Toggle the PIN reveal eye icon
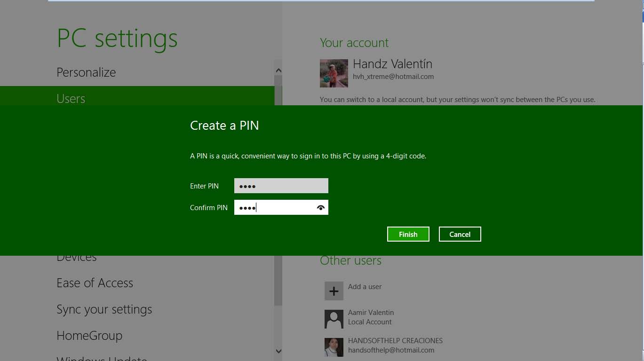This screenshot has width=644, height=361. (x=321, y=207)
